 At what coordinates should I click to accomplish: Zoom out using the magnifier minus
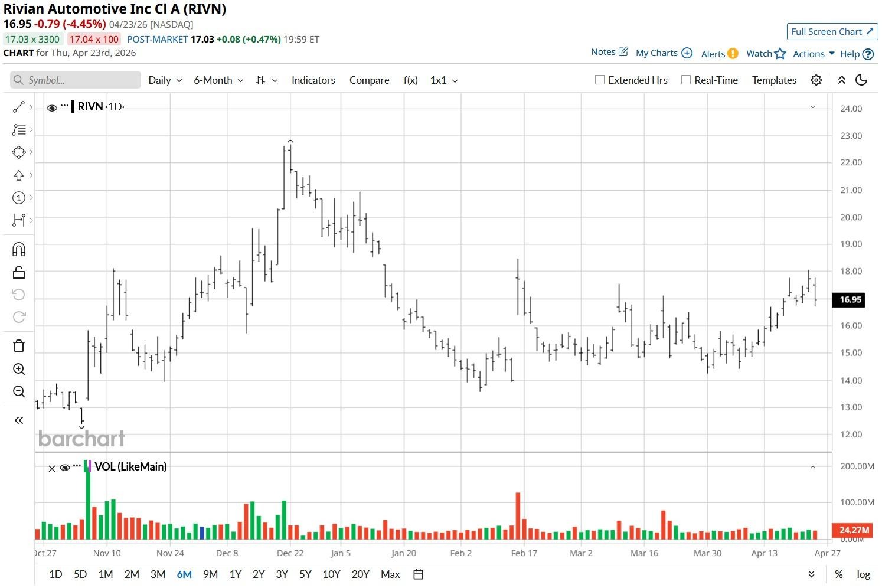[19, 391]
